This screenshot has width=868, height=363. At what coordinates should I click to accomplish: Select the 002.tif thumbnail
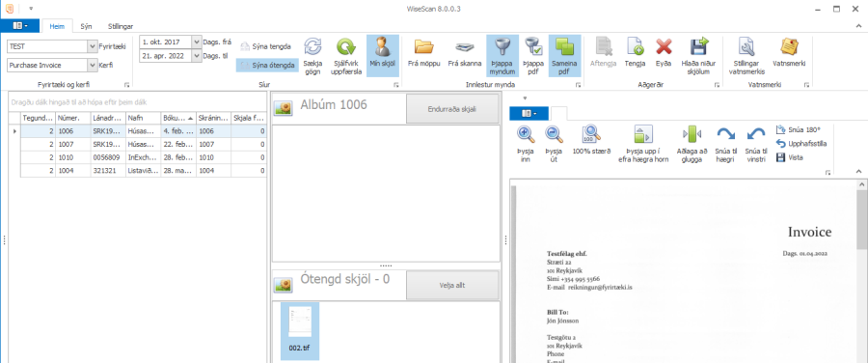(x=300, y=331)
